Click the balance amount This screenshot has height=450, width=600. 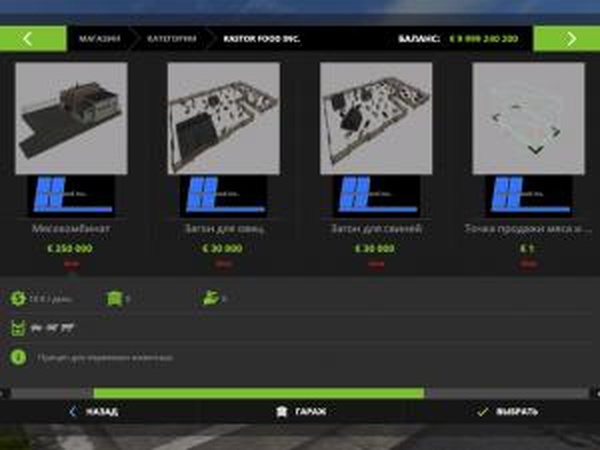(x=484, y=39)
